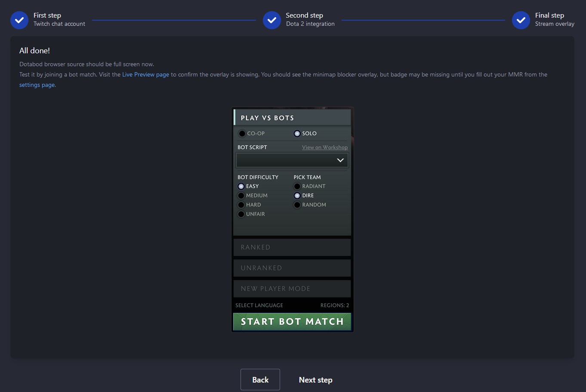Viewport: 586px width, 392px height.
Task: Switch to CO-OP mode
Action: click(242, 133)
